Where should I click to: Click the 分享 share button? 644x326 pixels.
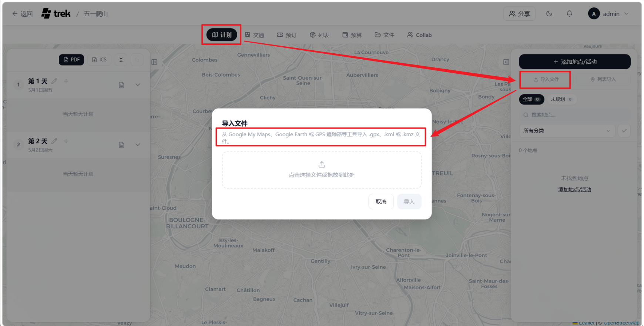pos(519,14)
